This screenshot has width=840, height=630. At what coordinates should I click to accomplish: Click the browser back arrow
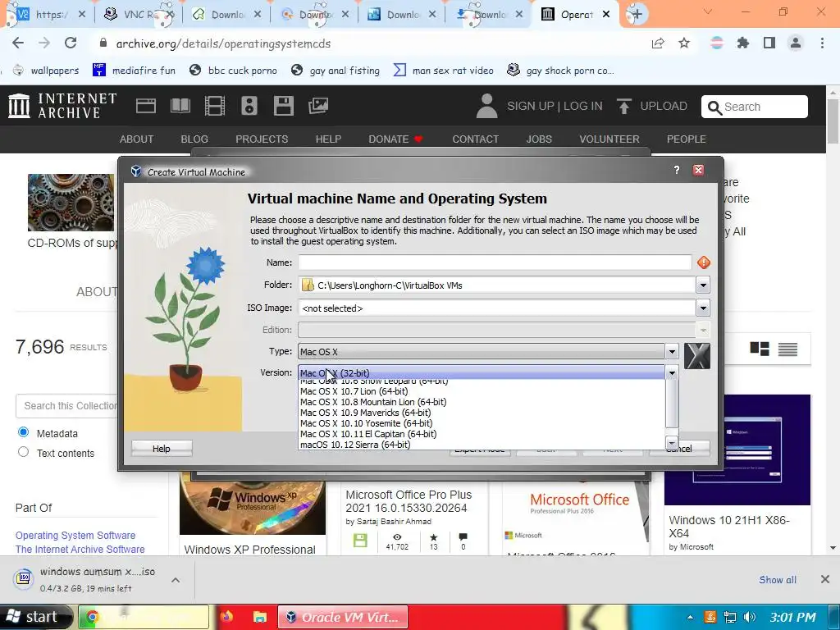click(x=18, y=43)
